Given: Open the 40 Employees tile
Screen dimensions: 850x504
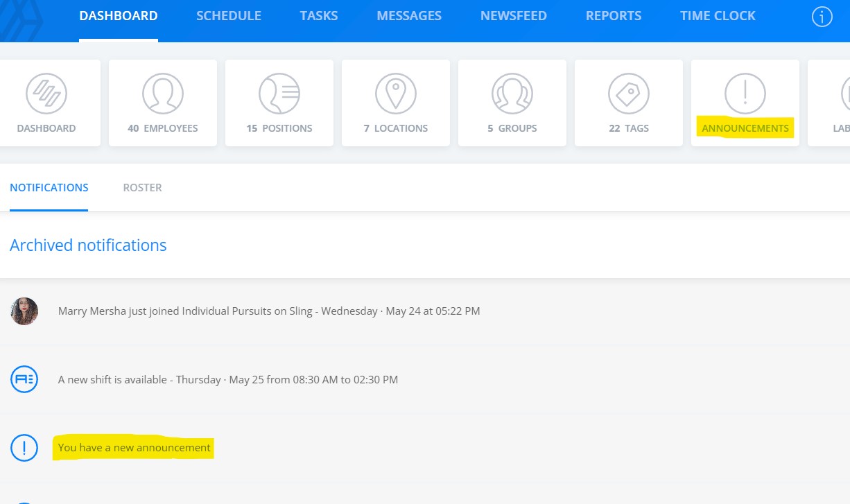Looking at the screenshot, I should point(163,103).
